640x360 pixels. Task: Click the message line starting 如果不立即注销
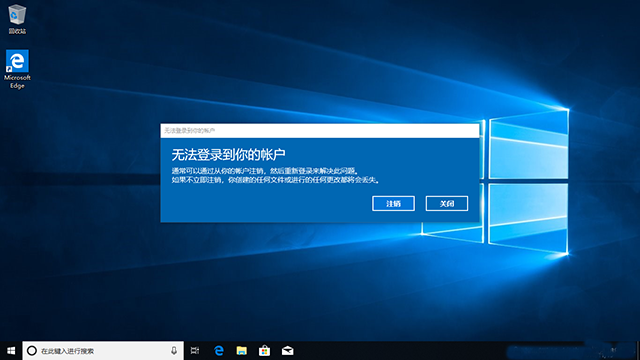point(276,180)
